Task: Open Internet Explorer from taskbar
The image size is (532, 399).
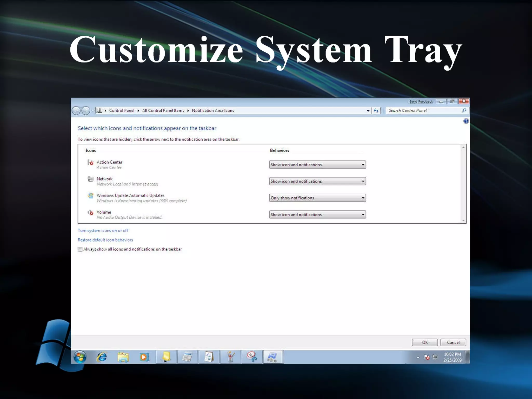Action: coord(102,357)
